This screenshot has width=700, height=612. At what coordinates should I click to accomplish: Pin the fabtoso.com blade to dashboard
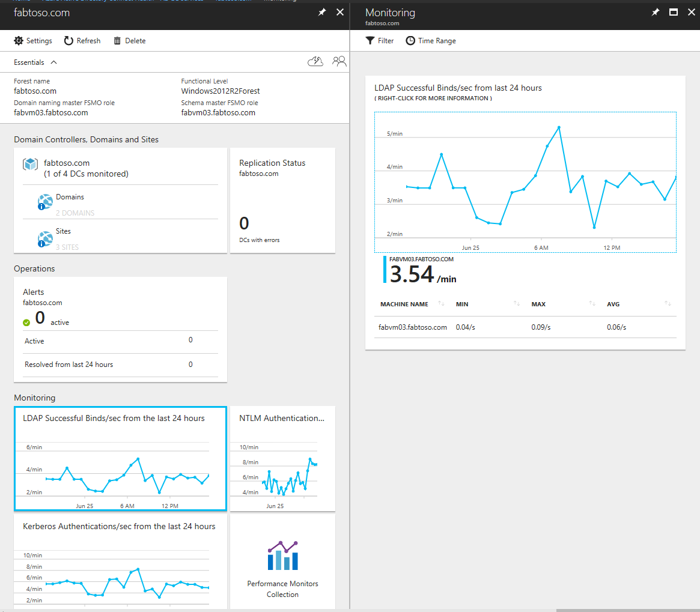pos(321,11)
